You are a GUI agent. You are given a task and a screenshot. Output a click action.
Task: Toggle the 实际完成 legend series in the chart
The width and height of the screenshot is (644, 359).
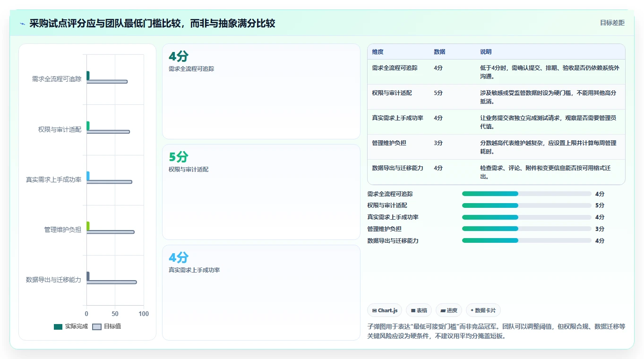71,326
